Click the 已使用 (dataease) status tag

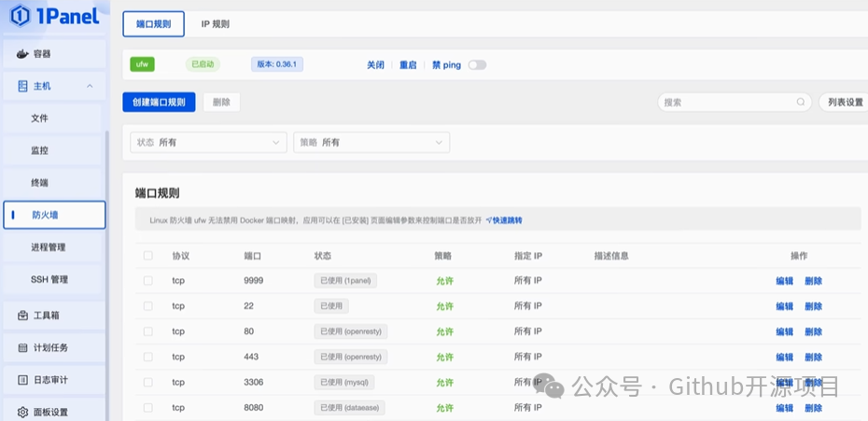pyautogui.click(x=349, y=408)
